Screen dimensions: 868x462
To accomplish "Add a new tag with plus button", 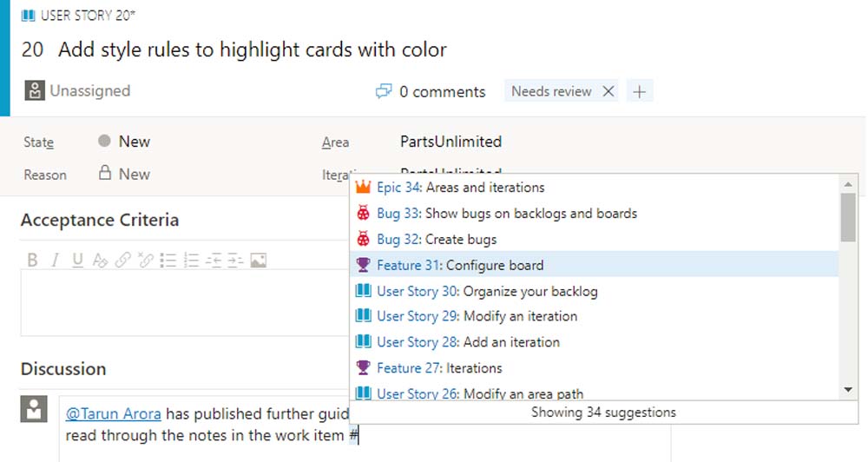I will pyautogui.click(x=640, y=91).
